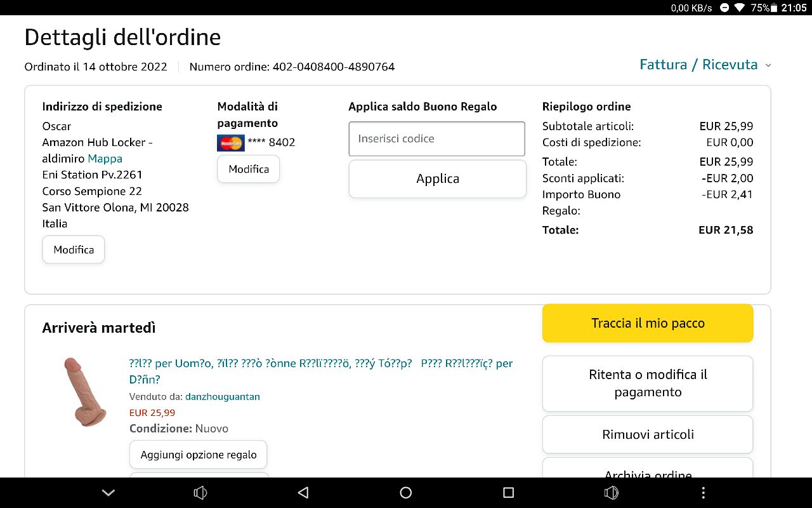812x508 pixels.
Task: Click the clock showing 21:05
Action: [794, 8]
